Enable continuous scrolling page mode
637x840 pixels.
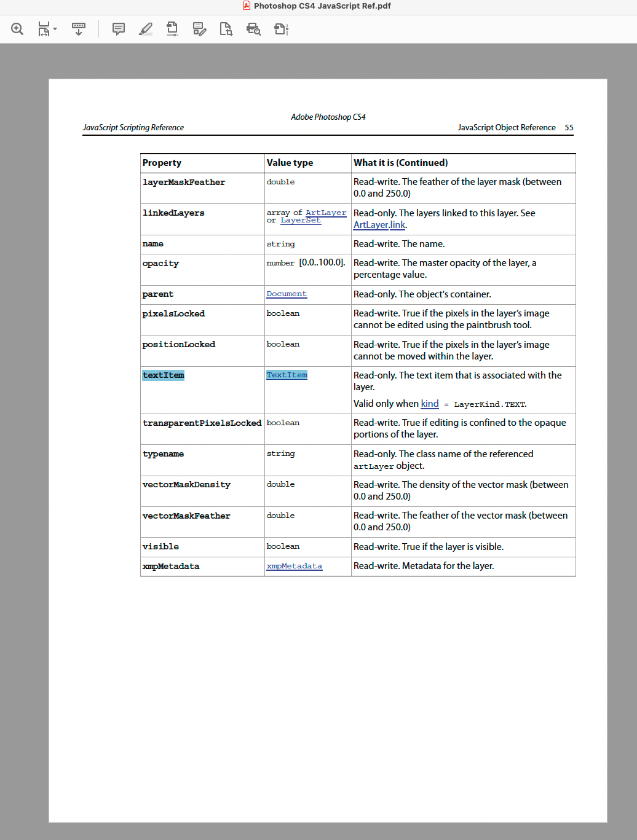tap(78, 29)
